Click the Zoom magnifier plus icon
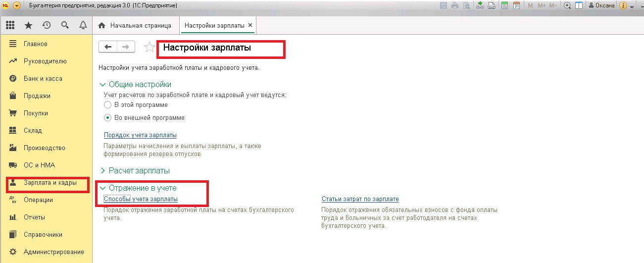Screen dimensions: 644x263 (567, 5)
